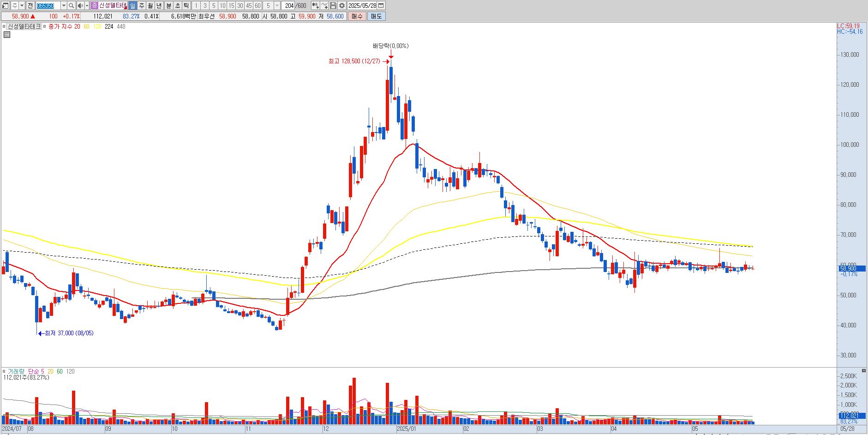Screen dimensions: 868x435
Task: Click the 매도 sell button
Action: 377,16
